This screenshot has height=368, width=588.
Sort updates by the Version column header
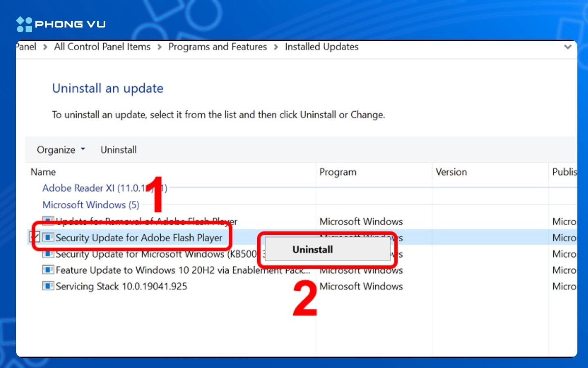(451, 172)
